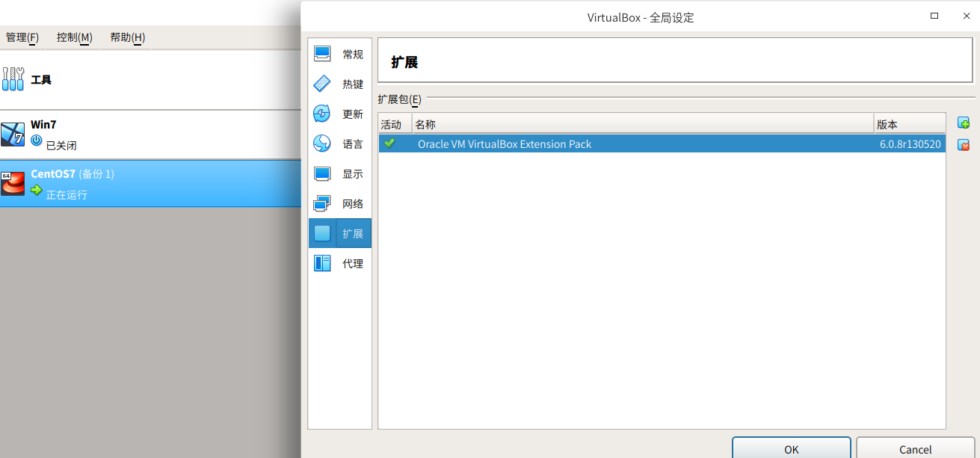Click the 代理 proxy icon

tap(322, 263)
